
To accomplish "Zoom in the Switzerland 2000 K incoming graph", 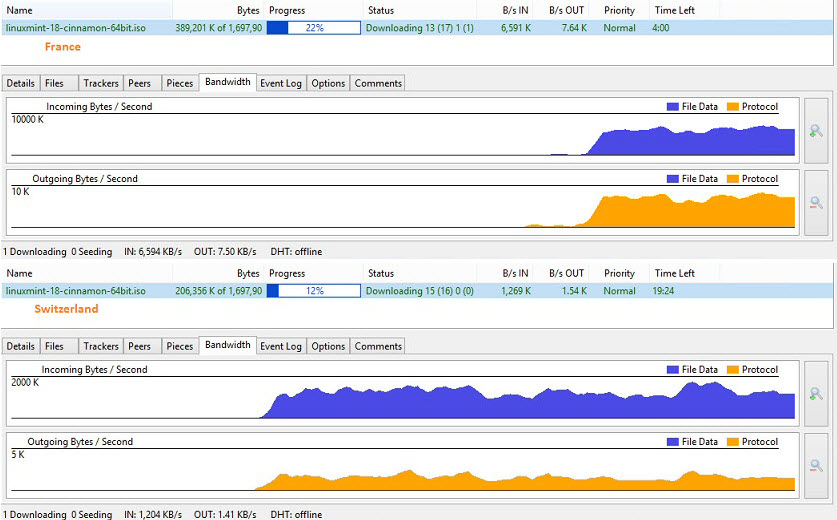I will point(816,394).
